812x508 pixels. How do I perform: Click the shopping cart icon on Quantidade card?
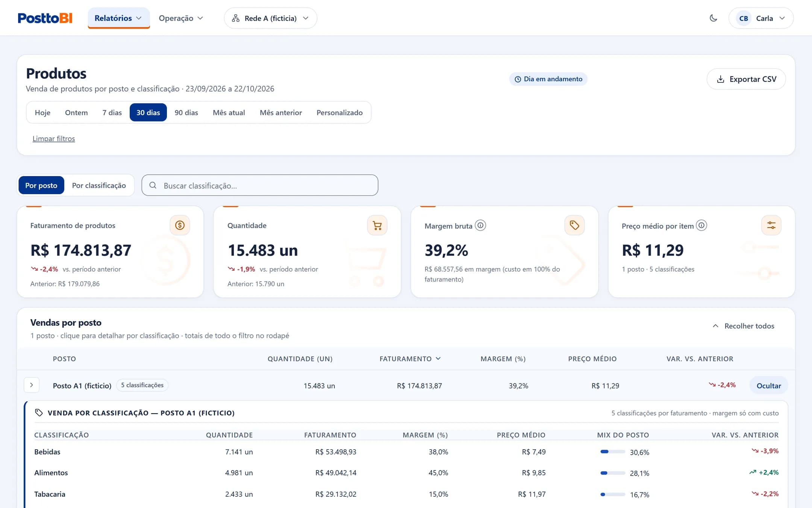(377, 225)
